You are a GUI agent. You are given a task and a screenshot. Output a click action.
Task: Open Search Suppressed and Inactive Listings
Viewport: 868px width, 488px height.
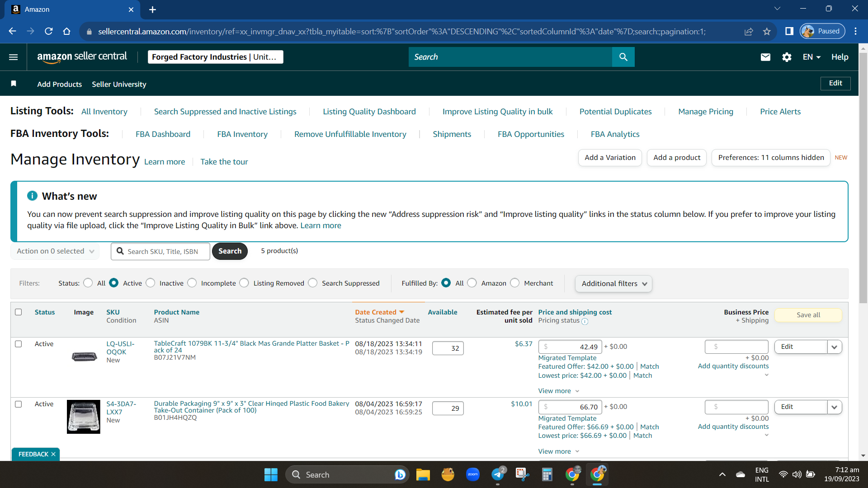click(x=225, y=112)
